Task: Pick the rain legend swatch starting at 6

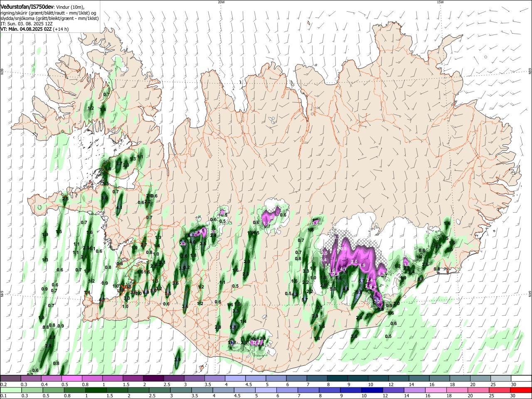Action: (288, 390)
